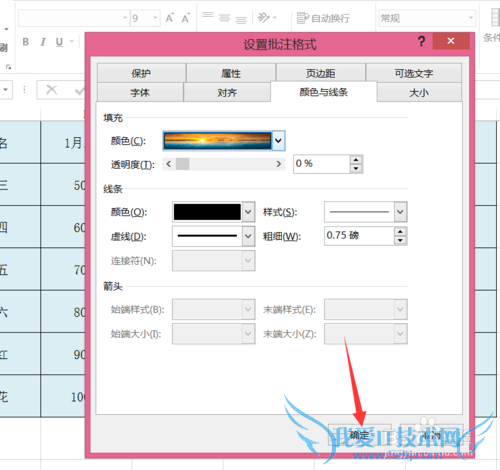
Task: Cancel formula bar entry X icon
Action: pyautogui.click(x=51, y=89)
